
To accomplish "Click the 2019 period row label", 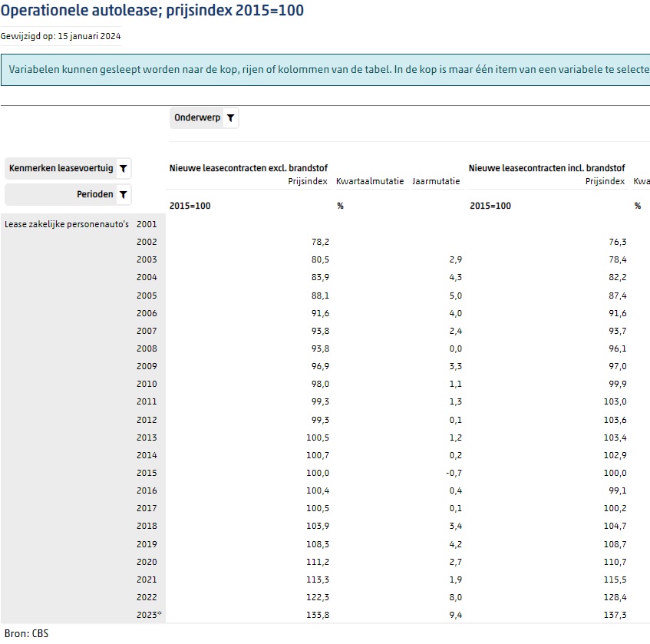I will [x=147, y=544].
